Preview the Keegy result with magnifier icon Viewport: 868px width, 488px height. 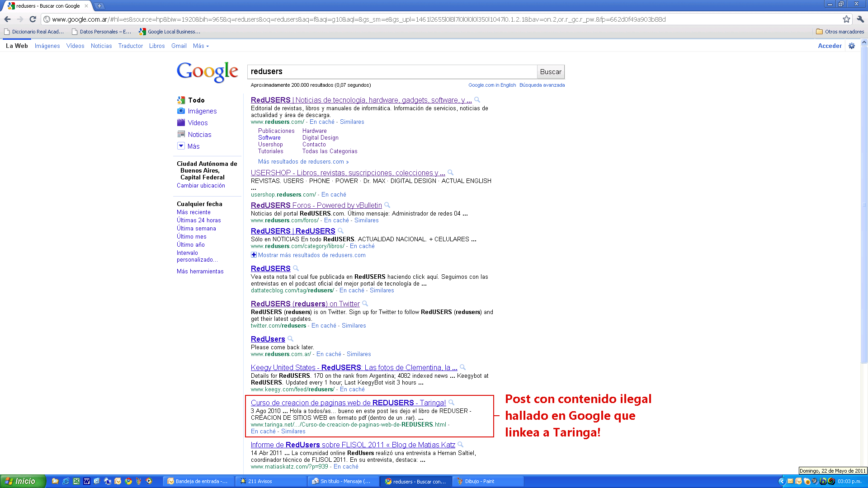click(x=462, y=367)
